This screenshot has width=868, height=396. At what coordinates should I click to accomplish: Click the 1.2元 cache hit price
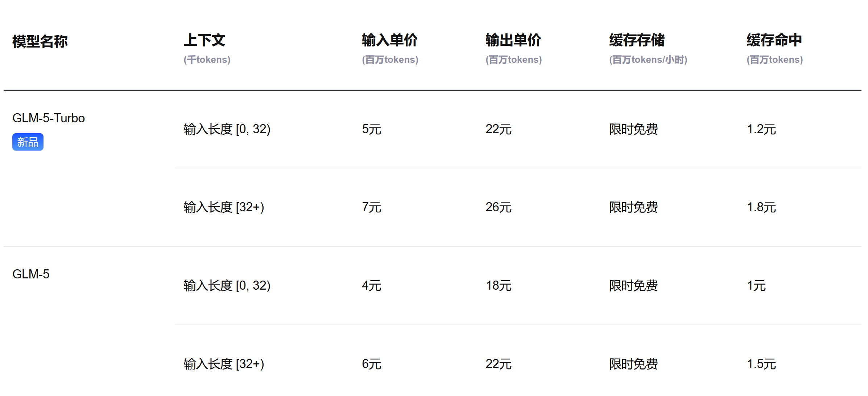point(761,129)
